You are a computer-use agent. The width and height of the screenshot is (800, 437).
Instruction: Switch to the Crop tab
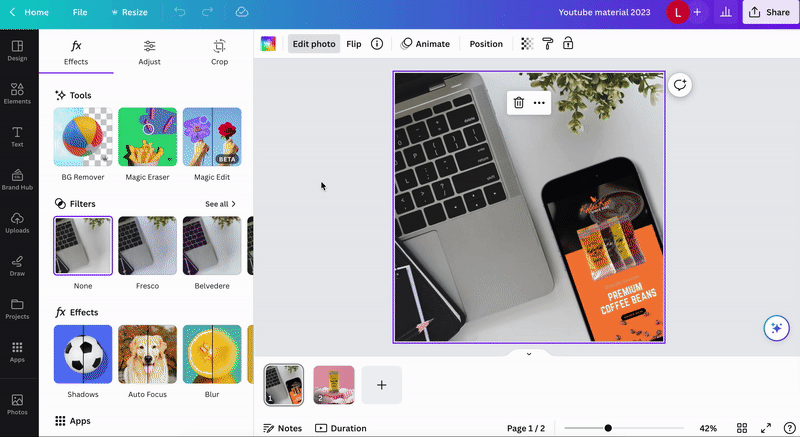[219, 52]
